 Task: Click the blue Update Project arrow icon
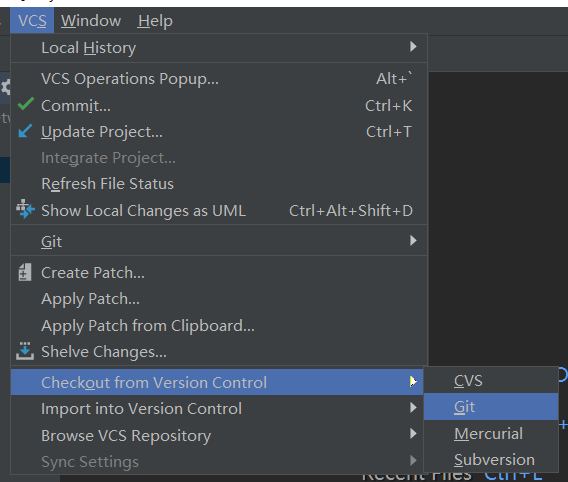pyautogui.click(x=25, y=131)
